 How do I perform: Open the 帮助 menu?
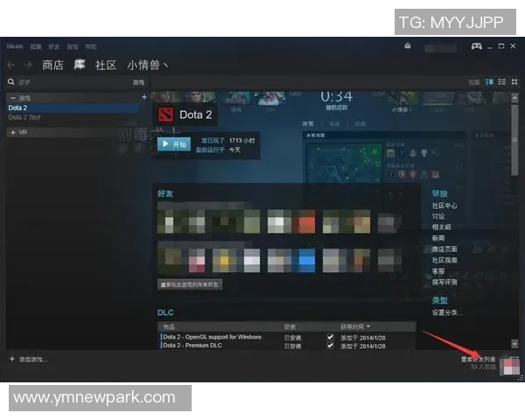tap(90, 46)
